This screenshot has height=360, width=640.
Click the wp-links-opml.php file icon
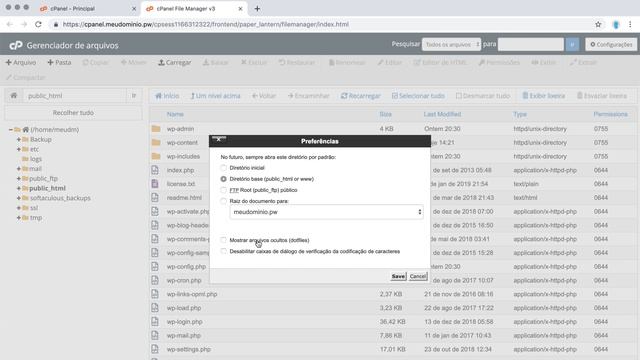pos(155,294)
